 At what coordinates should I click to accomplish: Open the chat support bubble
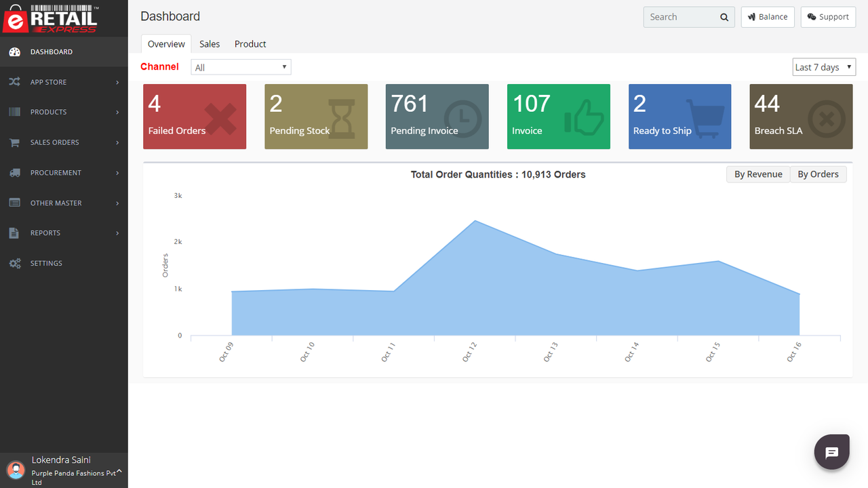click(831, 451)
